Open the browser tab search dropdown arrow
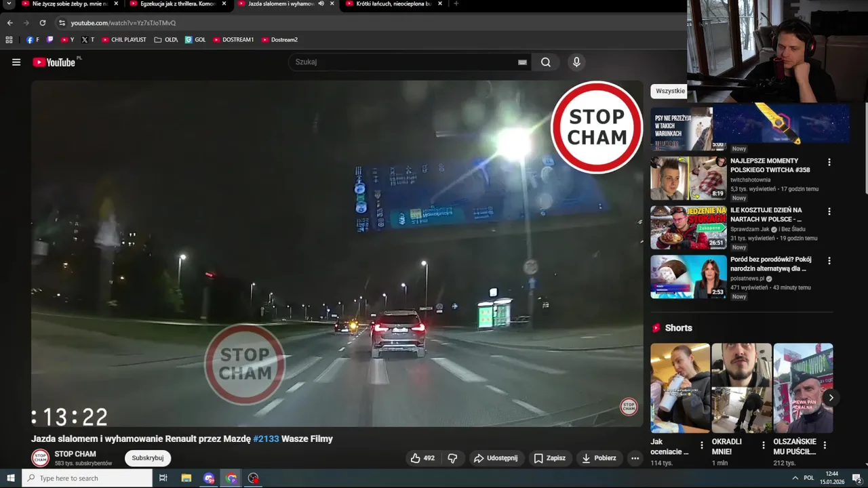Image resolution: width=868 pixels, height=488 pixels. click(x=9, y=4)
